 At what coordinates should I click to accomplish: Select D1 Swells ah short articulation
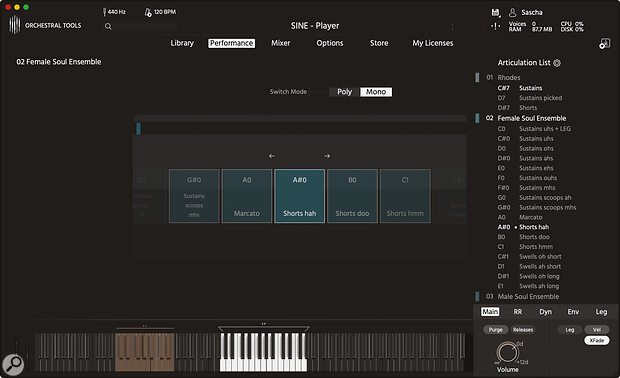pos(529,266)
